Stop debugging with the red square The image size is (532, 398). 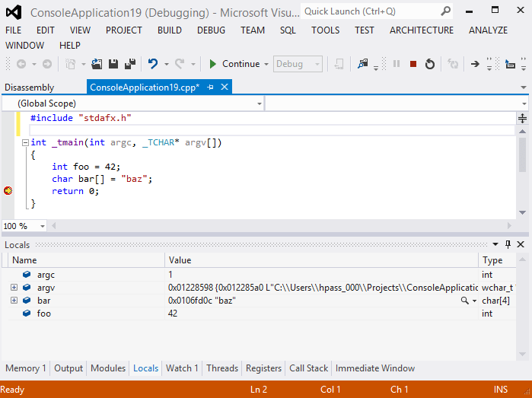413,64
